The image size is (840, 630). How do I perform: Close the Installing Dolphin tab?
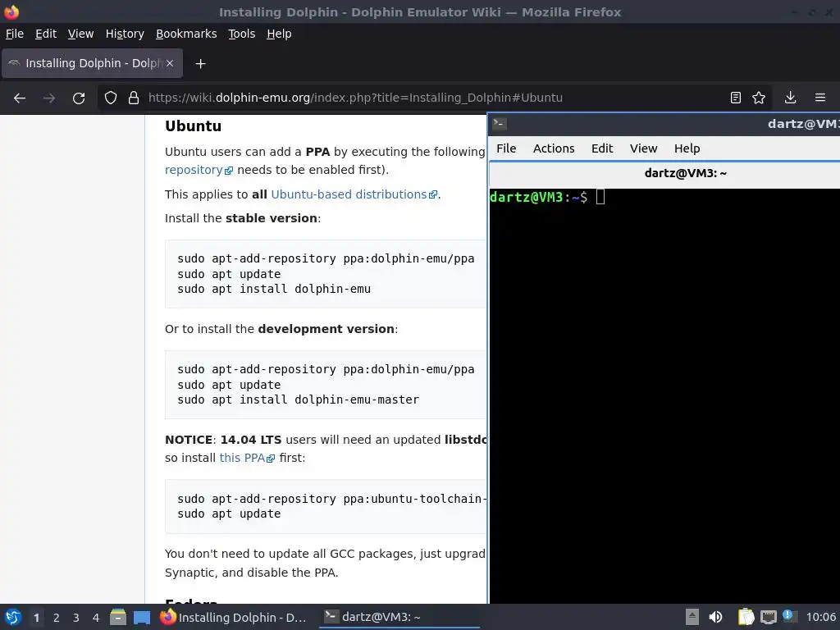point(170,63)
